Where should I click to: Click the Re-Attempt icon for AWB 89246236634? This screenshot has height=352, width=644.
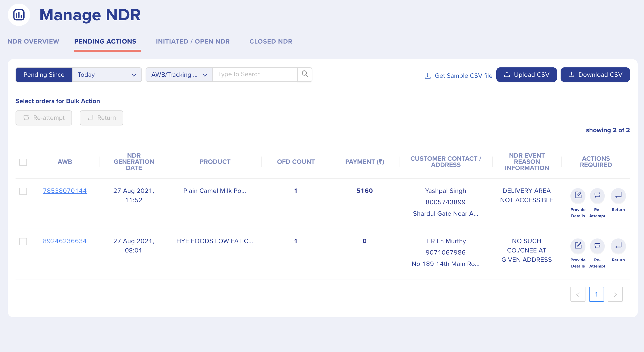point(597,246)
